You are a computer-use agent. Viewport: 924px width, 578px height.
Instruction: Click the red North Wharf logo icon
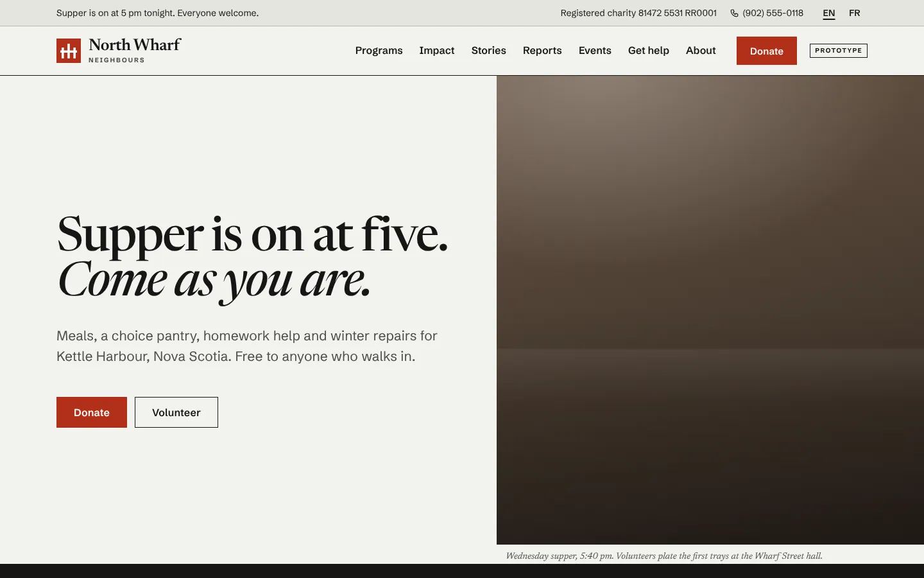pos(69,51)
